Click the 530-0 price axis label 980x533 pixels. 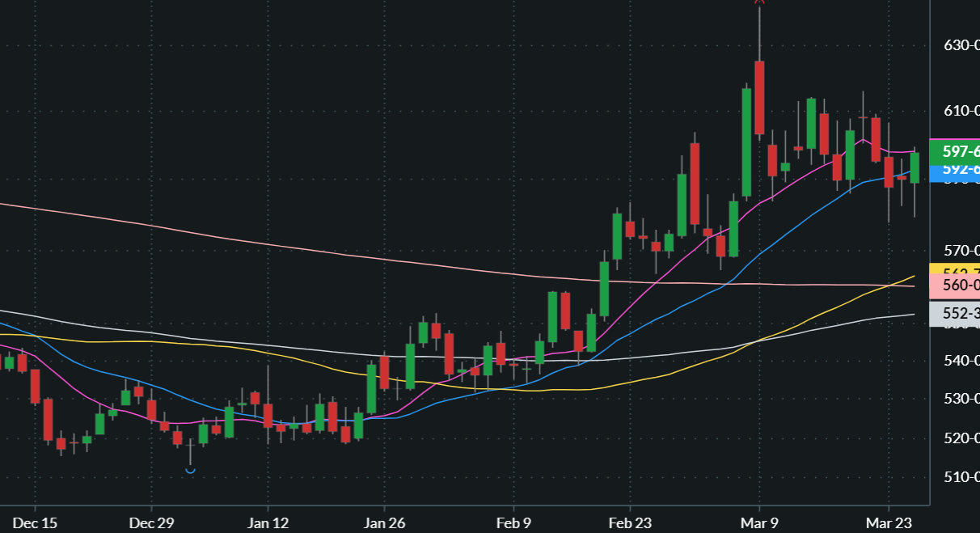pyautogui.click(x=961, y=399)
